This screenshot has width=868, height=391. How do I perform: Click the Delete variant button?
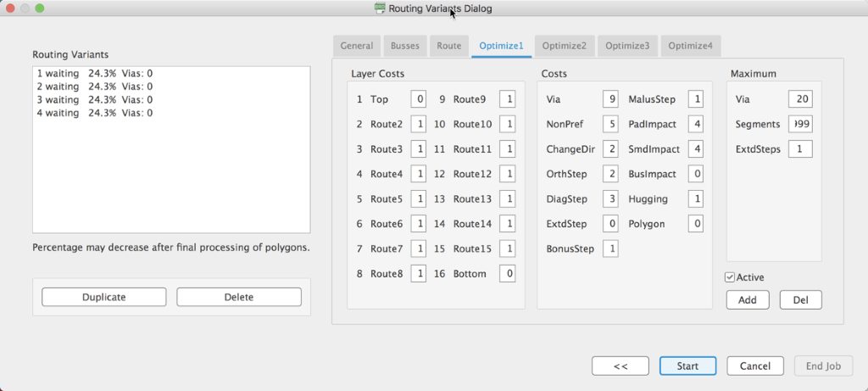coord(238,297)
